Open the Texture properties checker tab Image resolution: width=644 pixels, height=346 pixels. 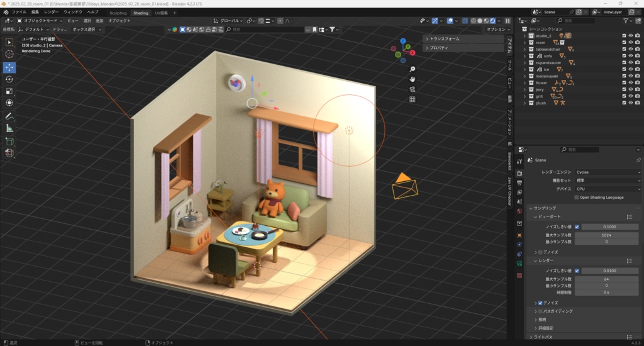(x=519, y=276)
